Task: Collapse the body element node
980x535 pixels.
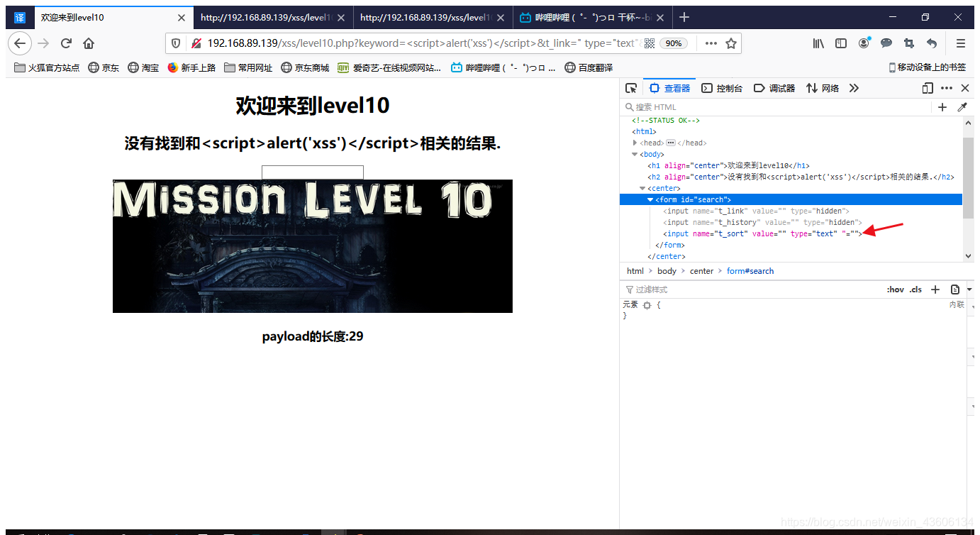Action: pyautogui.click(x=635, y=153)
